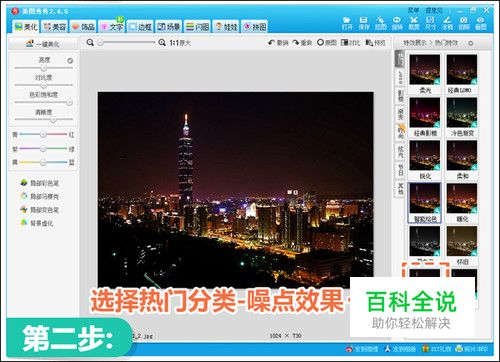The image size is (500, 362).
Task: Click the 裁剪 crop scissors icon
Action: coord(414,23)
